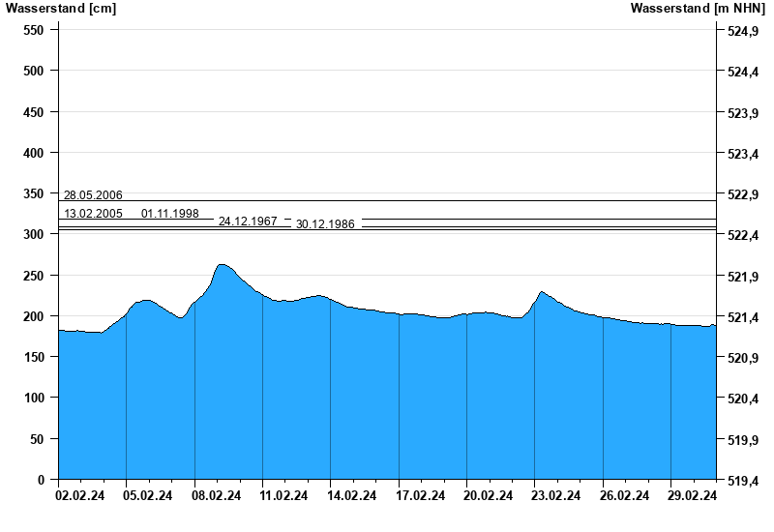Select the 29.02.24 date on x-axis

(x=693, y=497)
